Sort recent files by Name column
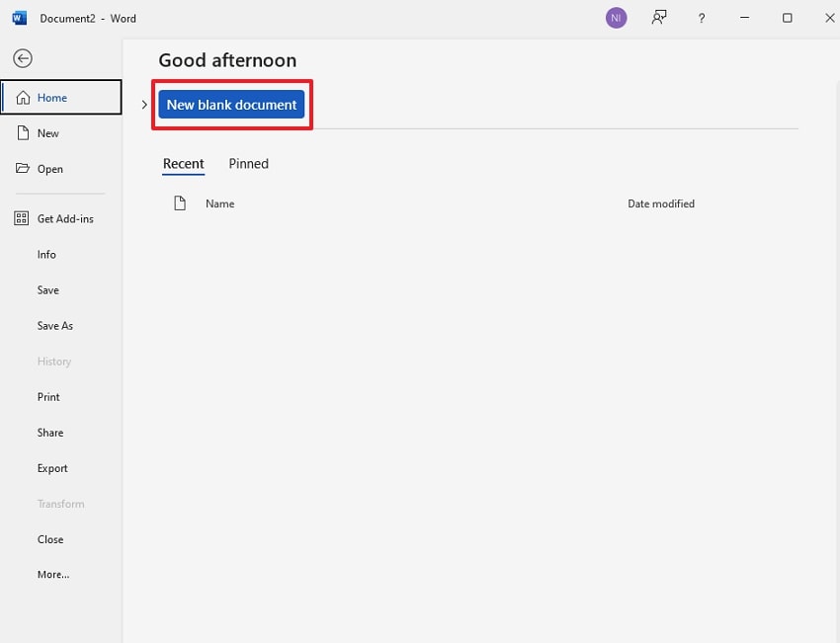840x643 pixels. tap(220, 203)
